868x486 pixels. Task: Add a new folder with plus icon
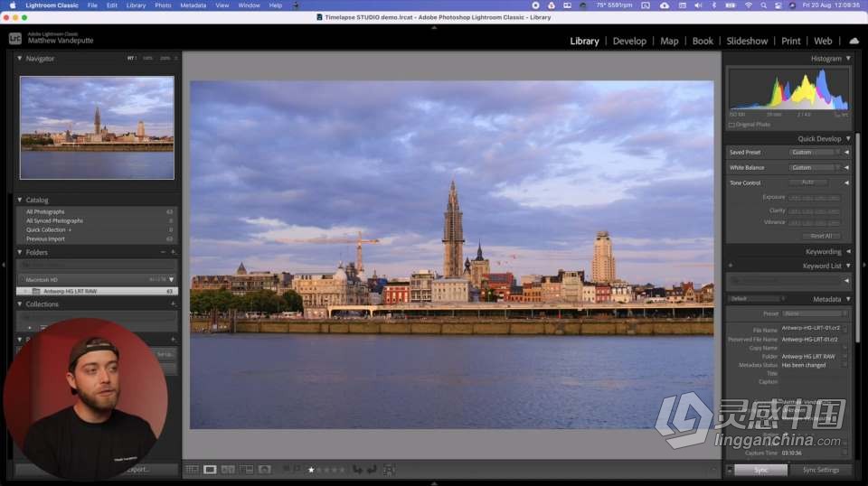point(173,252)
